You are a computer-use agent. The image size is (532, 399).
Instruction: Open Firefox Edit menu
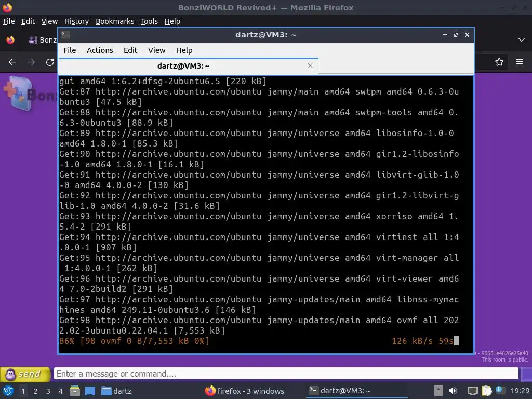click(28, 21)
